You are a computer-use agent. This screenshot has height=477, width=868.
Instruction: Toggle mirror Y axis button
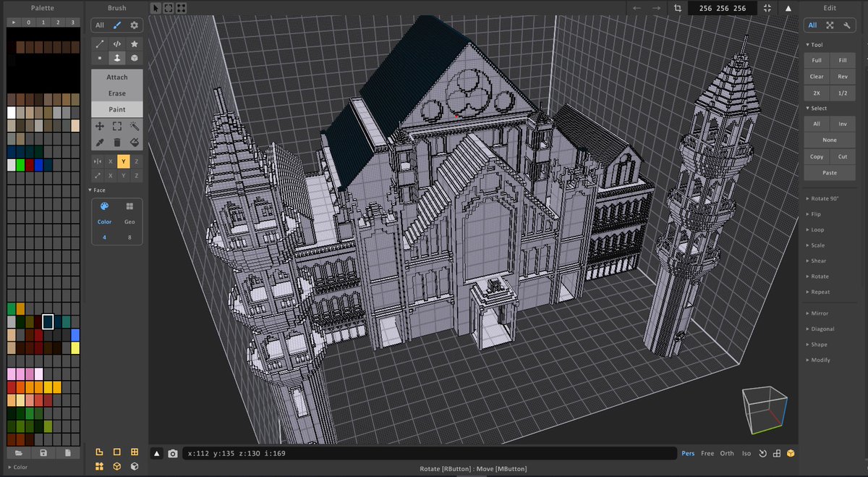123,161
